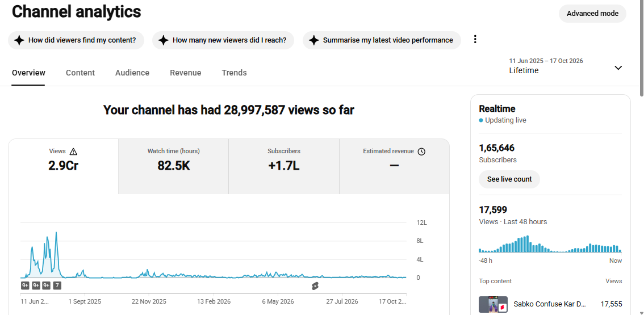Viewport: 644px width, 315px height.
Task: Click the '13 Feb 2026' chart axis label
Action: tap(214, 301)
